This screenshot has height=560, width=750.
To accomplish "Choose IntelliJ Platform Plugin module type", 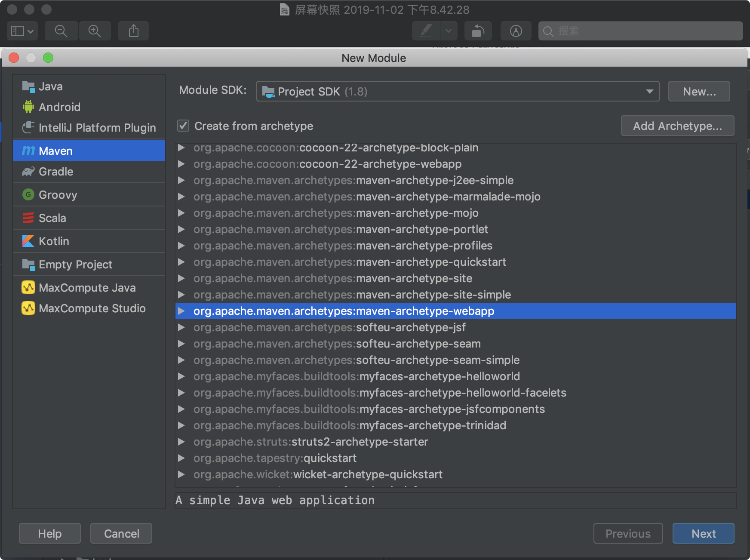I will [89, 128].
